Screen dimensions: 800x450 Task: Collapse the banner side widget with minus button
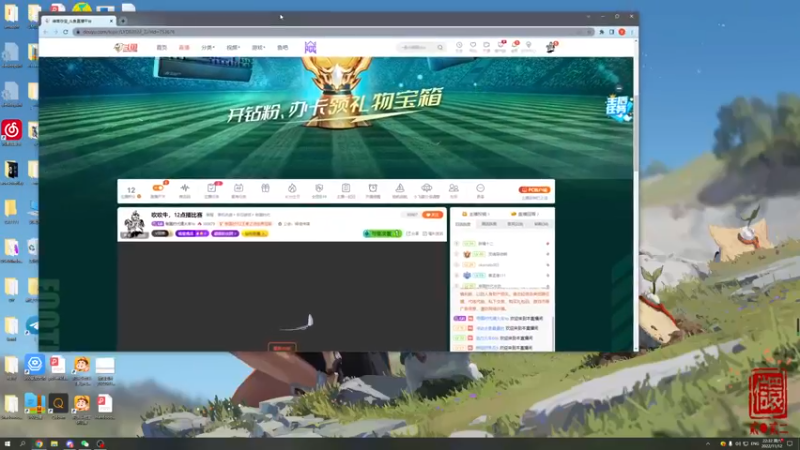(x=619, y=88)
